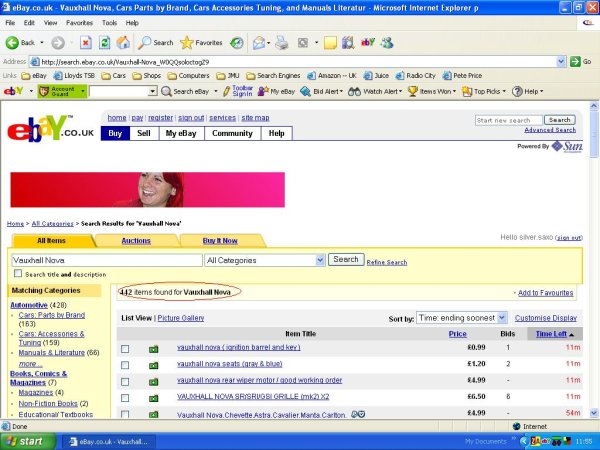Click the eBay.co.uk logo
This screenshot has height=450, width=600.
(51, 129)
